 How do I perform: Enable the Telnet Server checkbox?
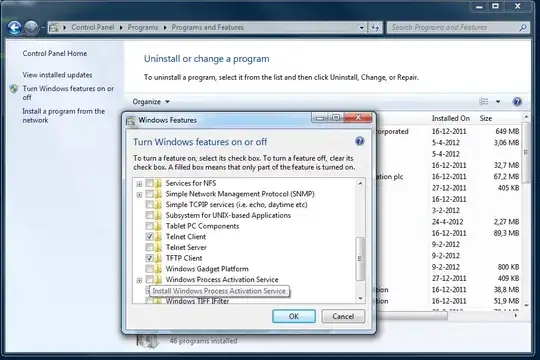click(149, 247)
